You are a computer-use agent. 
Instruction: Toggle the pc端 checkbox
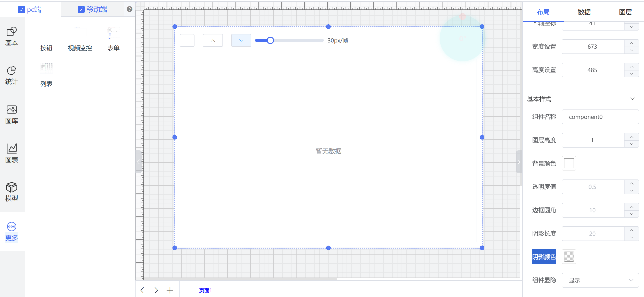pos(22,9)
